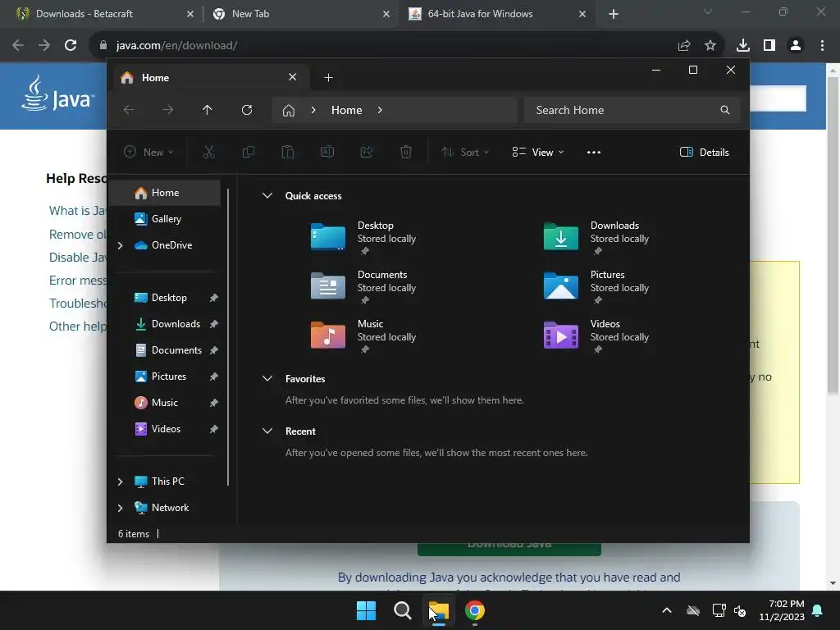
Task: Click the home icon in Explorer address bar
Action: click(x=289, y=111)
